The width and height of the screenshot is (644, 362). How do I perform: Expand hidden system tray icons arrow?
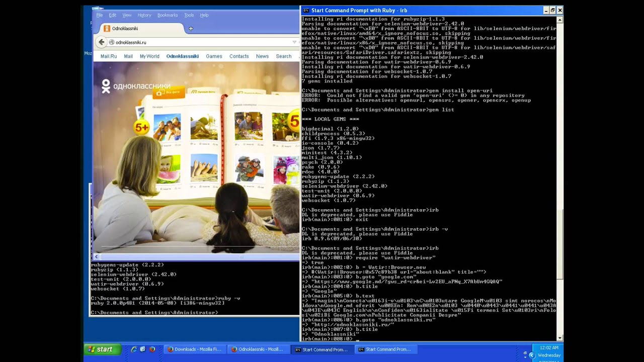[532, 355]
